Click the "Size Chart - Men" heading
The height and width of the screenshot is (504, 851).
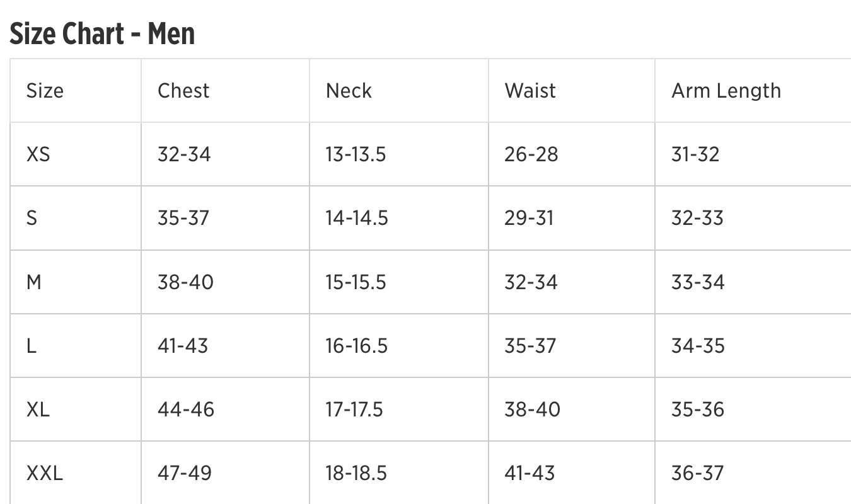click(102, 33)
